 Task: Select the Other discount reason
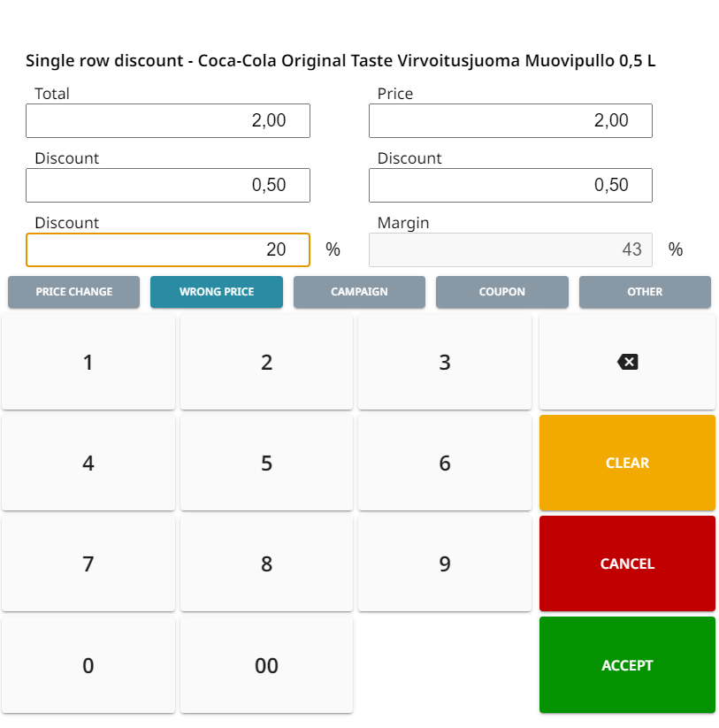point(645,292)
